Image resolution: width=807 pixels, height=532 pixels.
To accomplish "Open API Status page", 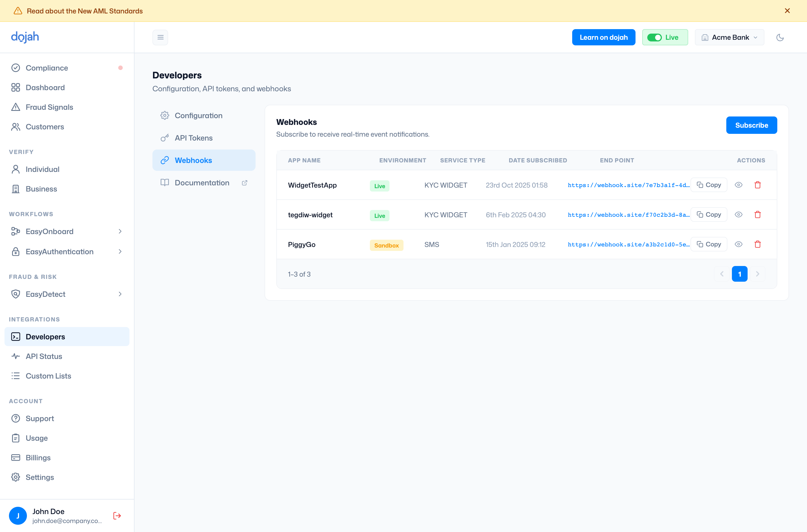I will point(67,356).
